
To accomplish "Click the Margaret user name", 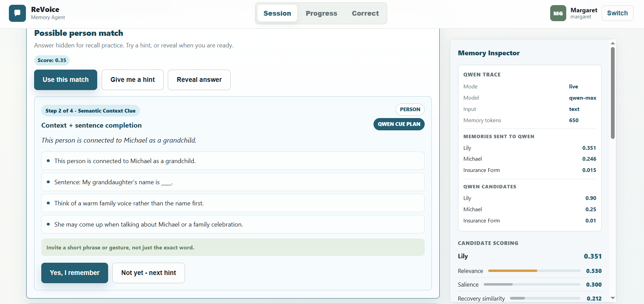I will pos(584,10).
